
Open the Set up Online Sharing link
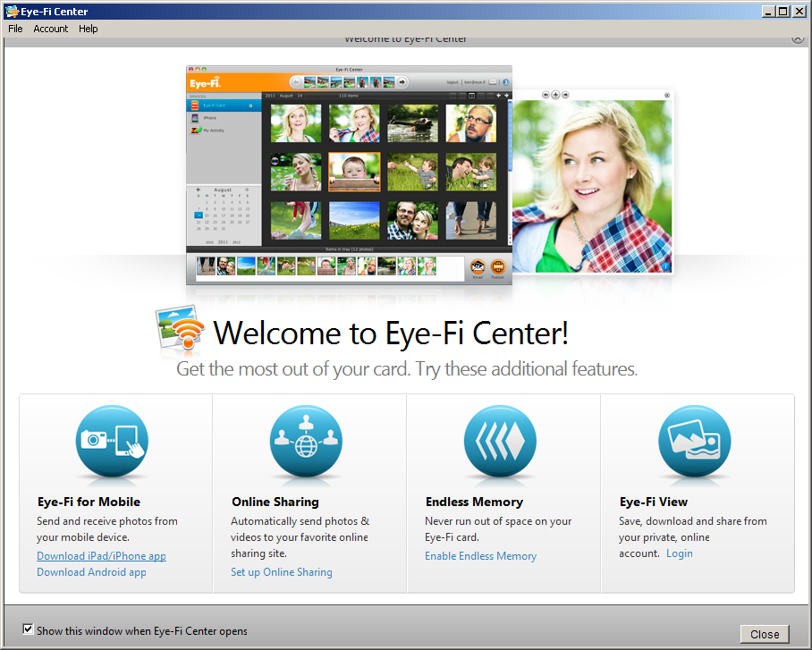click(281, 572)
